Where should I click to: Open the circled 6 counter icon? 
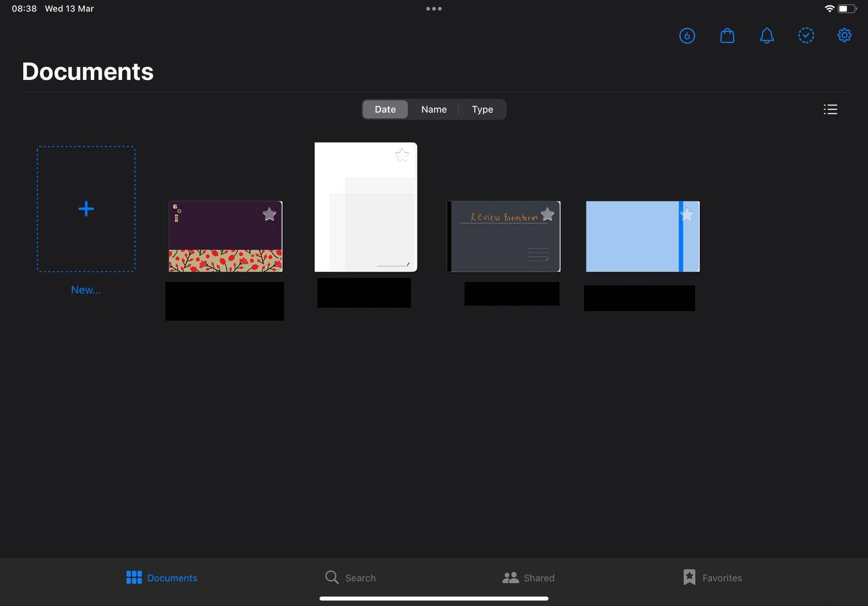point(687,35)
